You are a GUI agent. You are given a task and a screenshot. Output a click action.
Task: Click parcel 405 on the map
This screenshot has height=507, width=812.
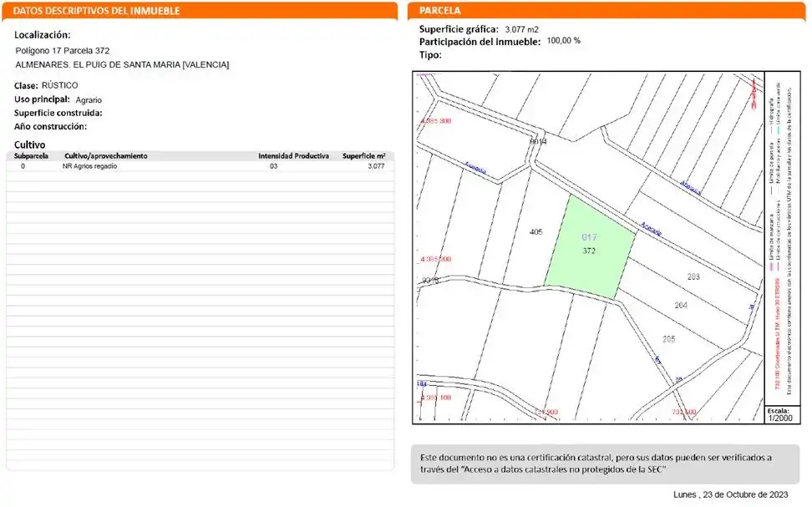[536, 232]
